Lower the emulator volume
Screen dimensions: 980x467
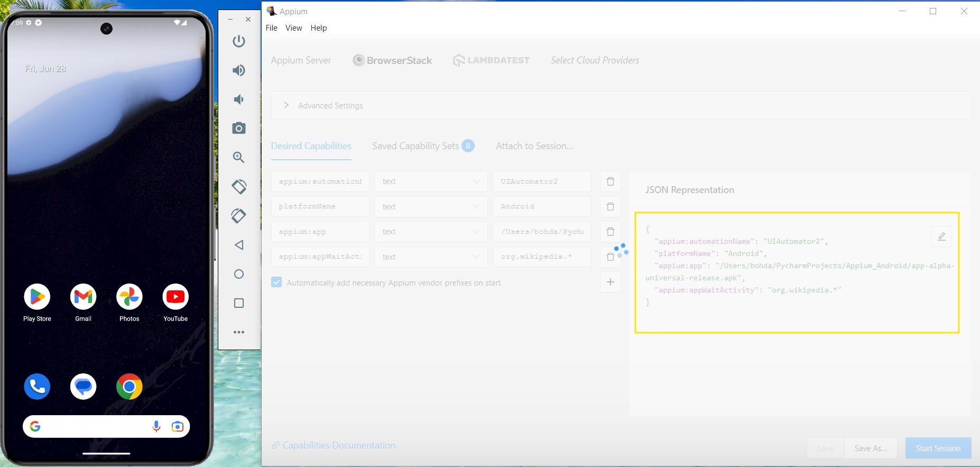[239, 99]
